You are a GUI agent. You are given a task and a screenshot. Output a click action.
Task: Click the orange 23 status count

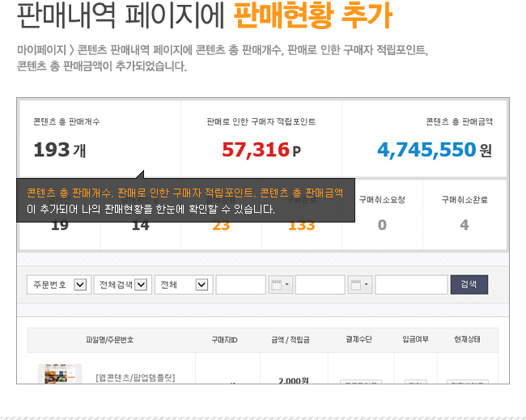click(x=221, y=227)
